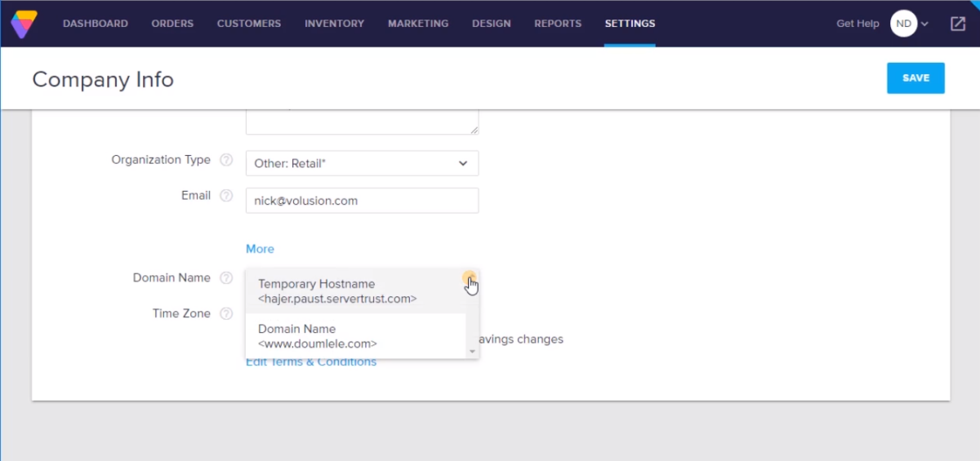Open Edit Terms & Conditions link
The height and width of the screenshot is (461, 980).
click(311, 362)
